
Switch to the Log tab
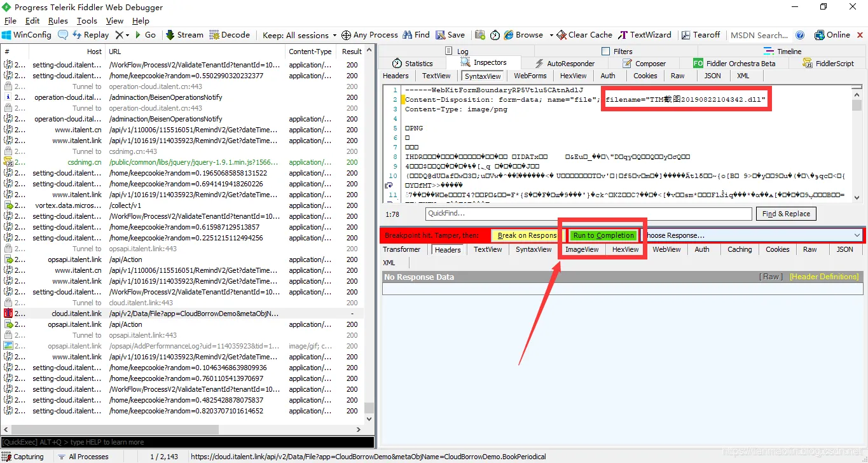[456, 52]
